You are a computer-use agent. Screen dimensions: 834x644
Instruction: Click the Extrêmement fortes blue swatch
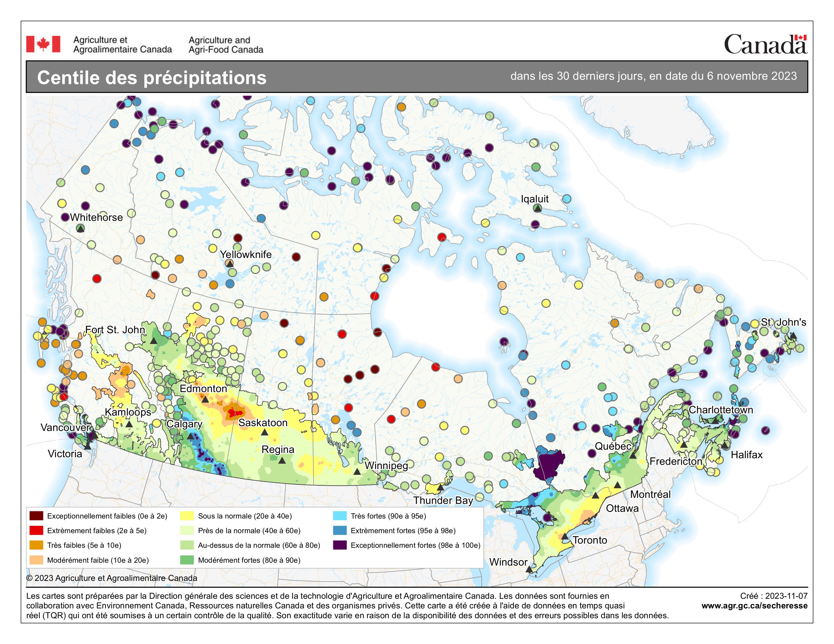[x=340, y=530]
